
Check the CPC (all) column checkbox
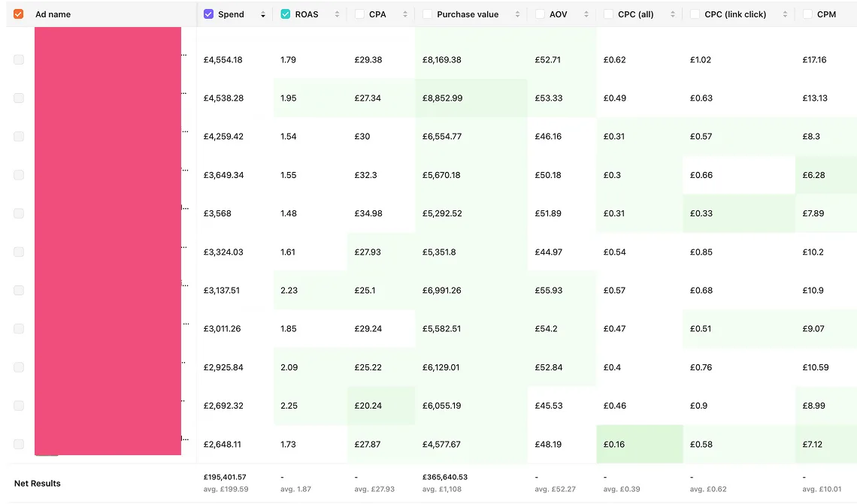pyautogui.click(x=608, y=14)
